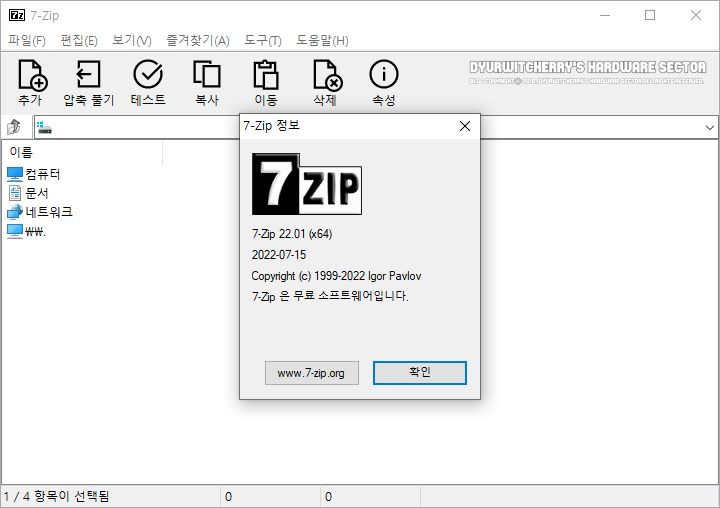Click the 압축 풀기 (Extract) toolbar icon
The height and width of the screenshot is (508, 720).
(x=88, y=74)
